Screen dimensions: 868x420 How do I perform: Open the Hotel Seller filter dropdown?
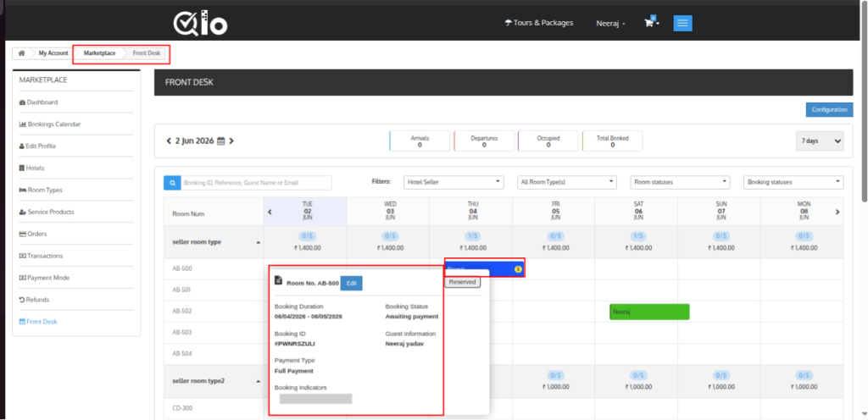click(x=454, y=182)
